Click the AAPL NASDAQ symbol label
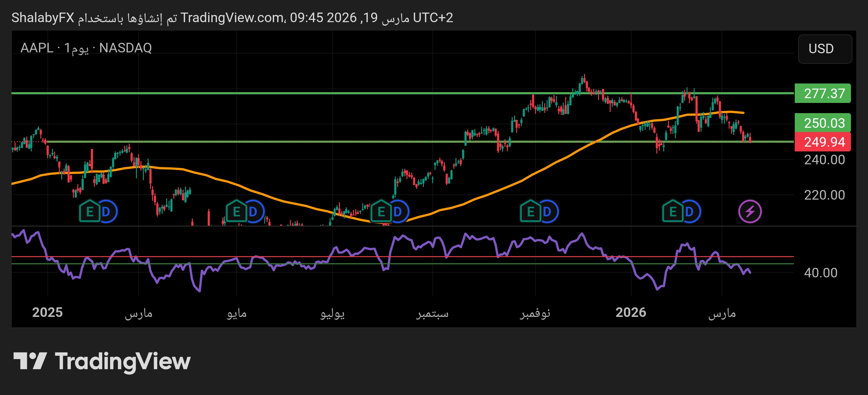This screenshot has width=868, height=395. coord(86,48)
